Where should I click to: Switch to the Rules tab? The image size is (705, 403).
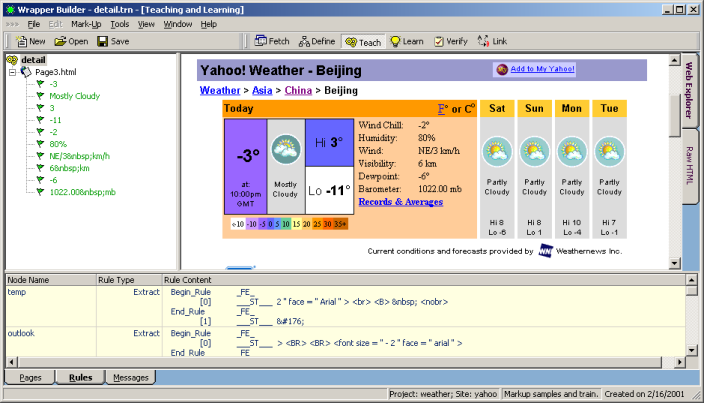[80, 377]
